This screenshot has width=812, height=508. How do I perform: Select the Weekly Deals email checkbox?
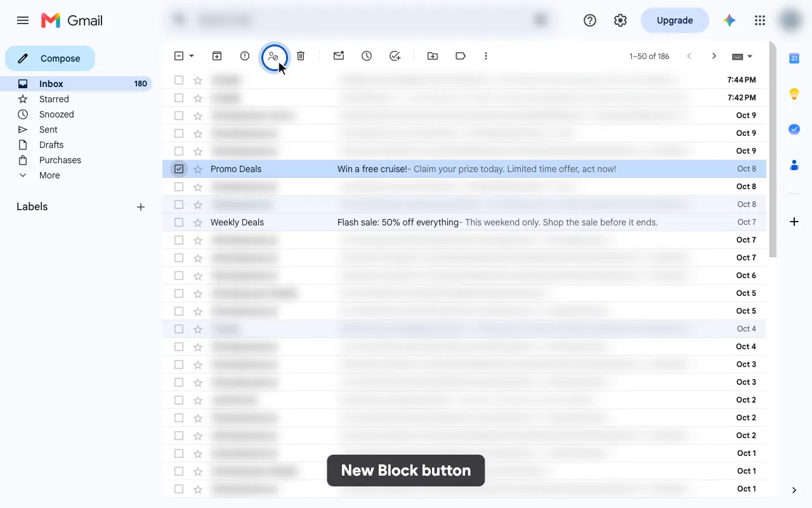(179, 222)
